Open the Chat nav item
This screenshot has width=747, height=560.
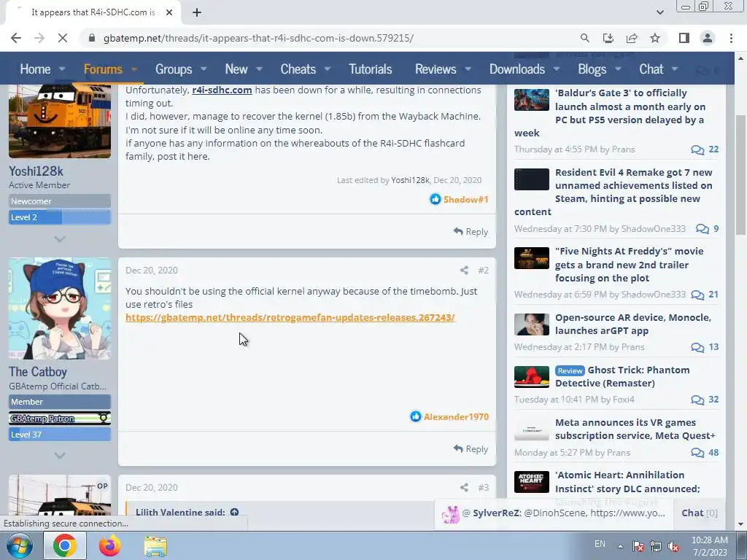point(651,69)
